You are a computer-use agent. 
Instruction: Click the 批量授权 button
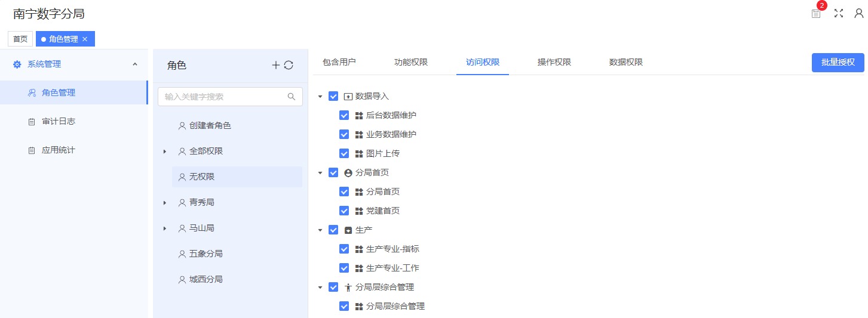pos(838,63)
